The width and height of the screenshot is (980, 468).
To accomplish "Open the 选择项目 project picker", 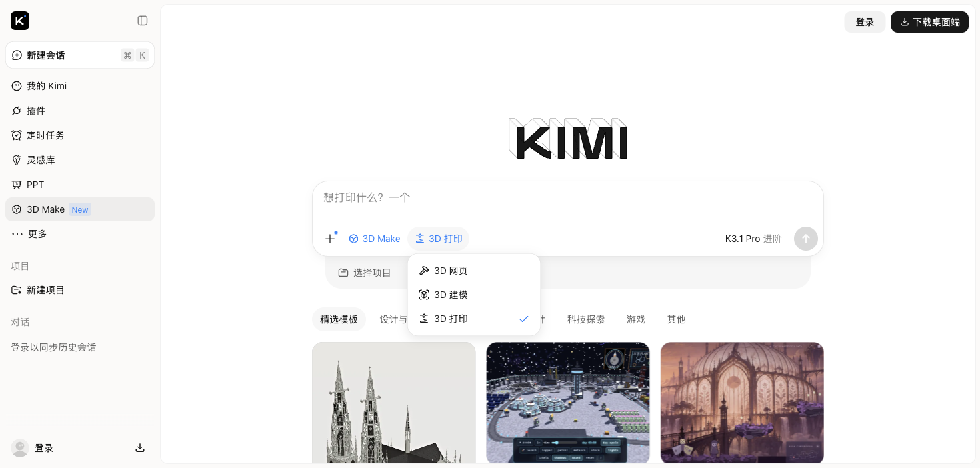I will [x=365, y=273].
